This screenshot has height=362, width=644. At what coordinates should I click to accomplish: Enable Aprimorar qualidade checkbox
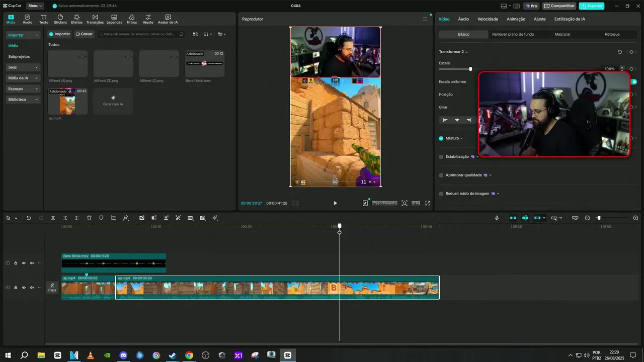tap(441, 175)
